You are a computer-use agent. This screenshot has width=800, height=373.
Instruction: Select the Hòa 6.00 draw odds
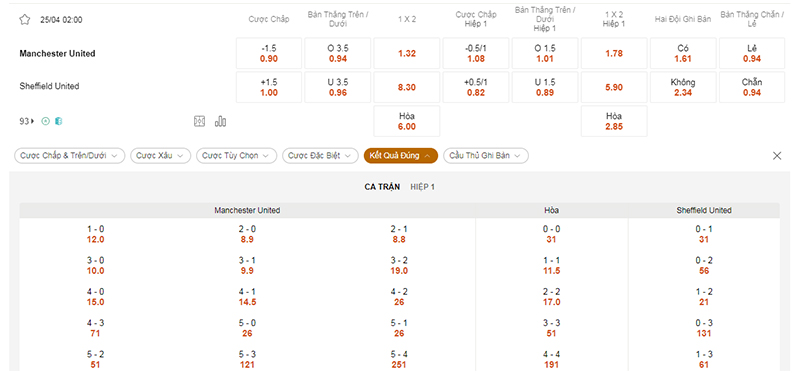click(407, 121)
